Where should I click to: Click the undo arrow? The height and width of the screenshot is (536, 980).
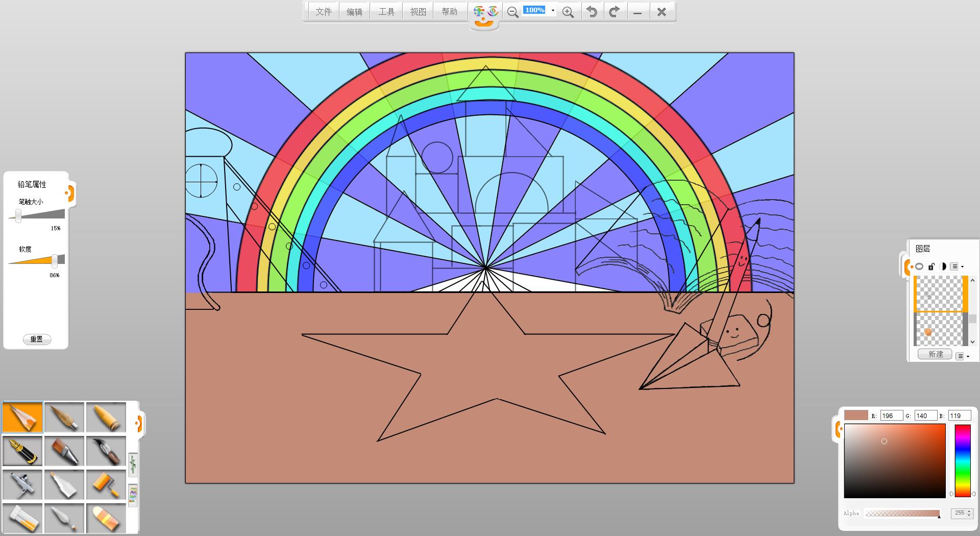(x=592, y=12)
